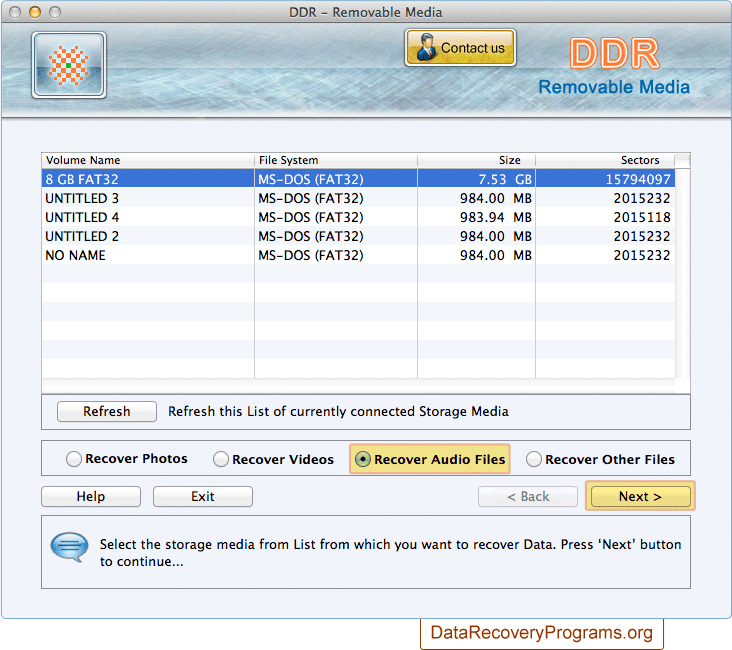732x650 pixels.
Task: Open Help button
Action: [91, 496]
